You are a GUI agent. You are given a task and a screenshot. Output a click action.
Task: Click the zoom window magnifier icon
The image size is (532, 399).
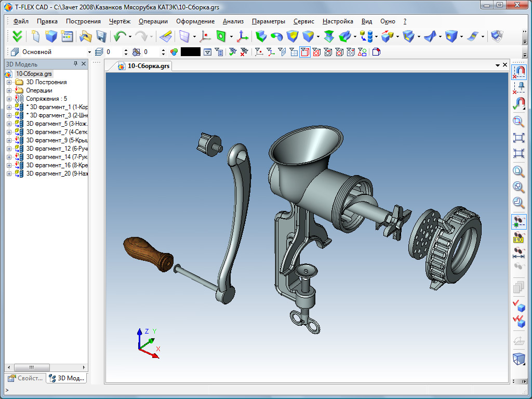[518, 121]
